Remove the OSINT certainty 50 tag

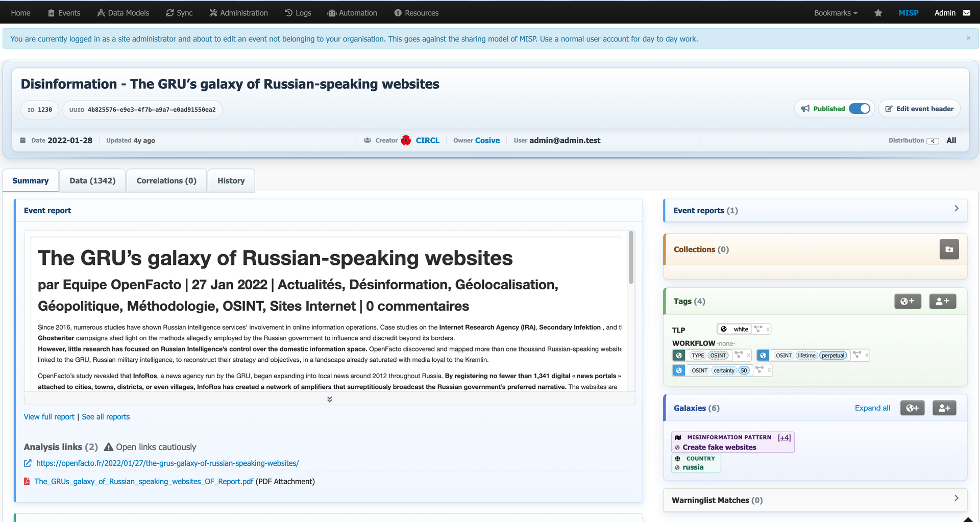[769, 370]
